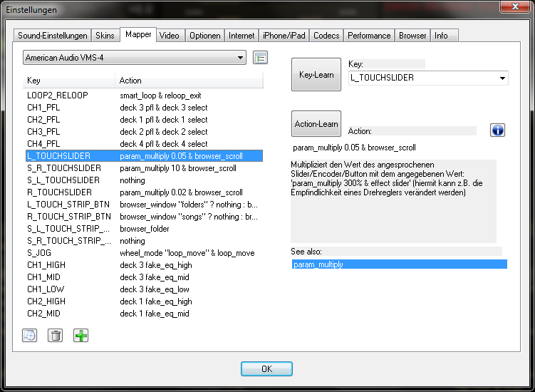Confirm settings with the OK button
This screenshot has height=392, width=535.
pos(266,368)
